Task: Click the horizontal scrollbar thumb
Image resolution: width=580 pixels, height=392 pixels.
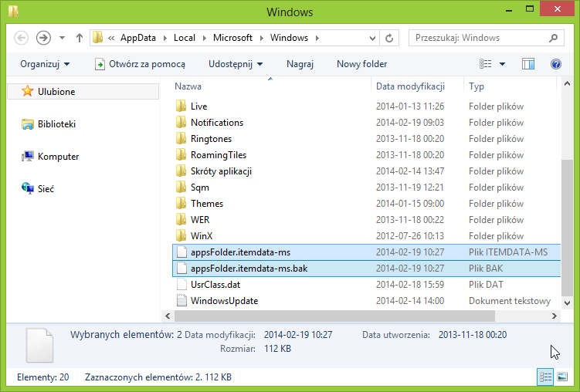Action: [x=334, y=316]
